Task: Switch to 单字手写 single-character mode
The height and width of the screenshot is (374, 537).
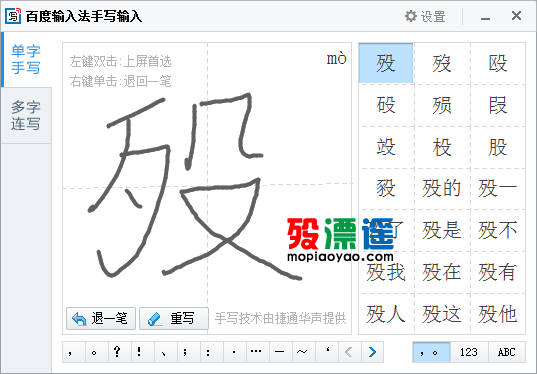Action: tap(26, 60)
